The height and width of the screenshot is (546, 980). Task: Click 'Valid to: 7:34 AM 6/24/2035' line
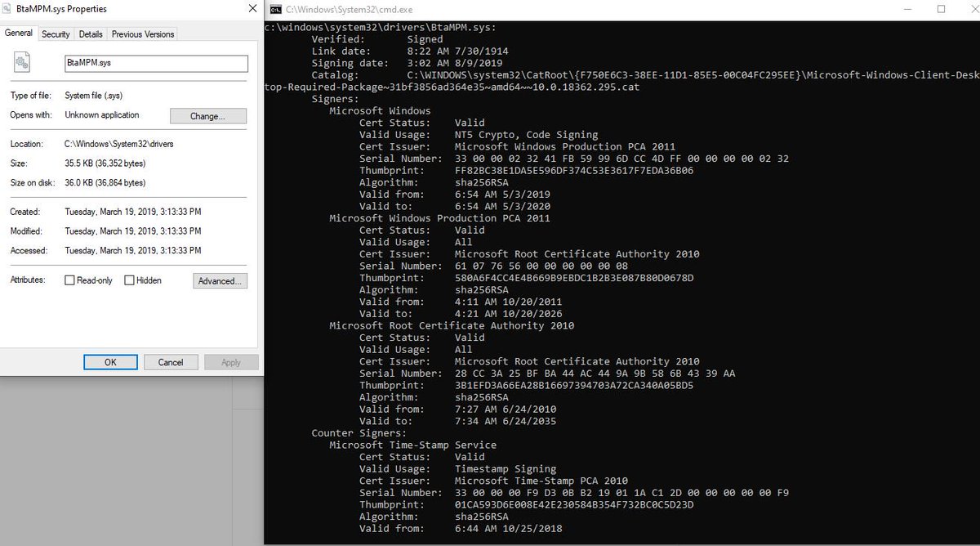pos(458,421)
